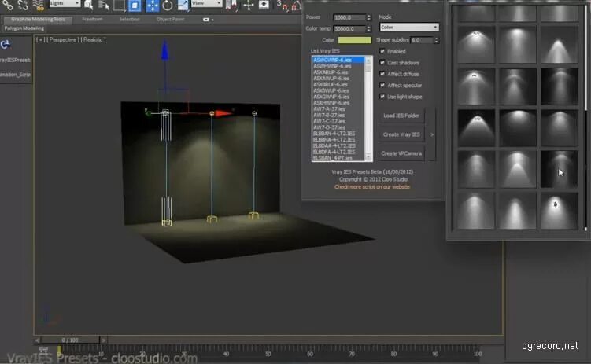Activate the Select and Move tool

tap(152, 6)
